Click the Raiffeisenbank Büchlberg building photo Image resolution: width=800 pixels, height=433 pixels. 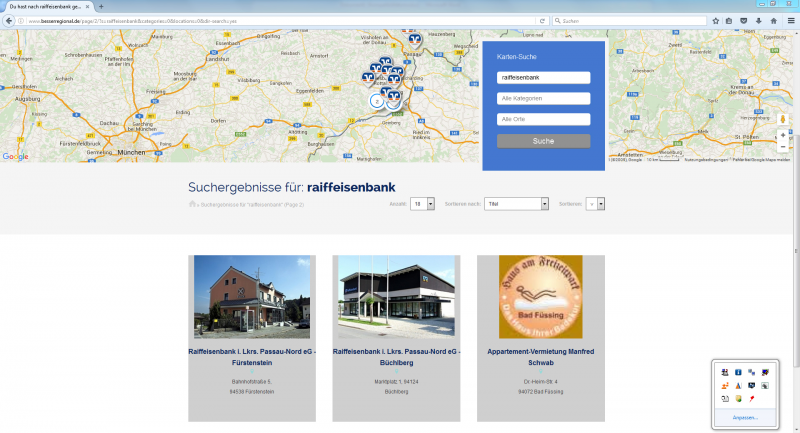(394, 297)
